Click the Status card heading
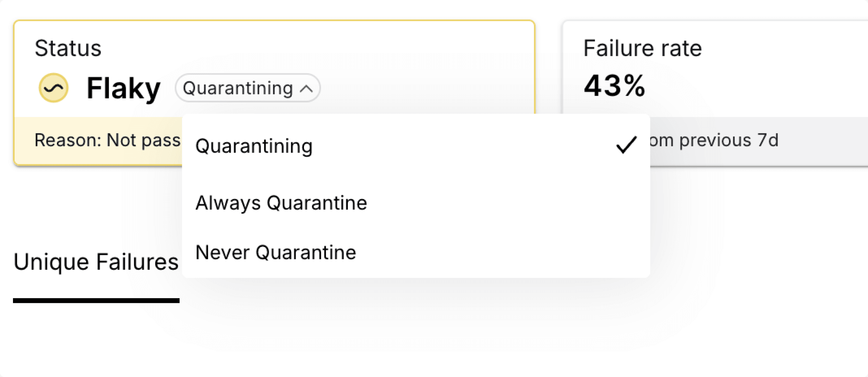The image size is (868, 377). (x=68, y=48)
